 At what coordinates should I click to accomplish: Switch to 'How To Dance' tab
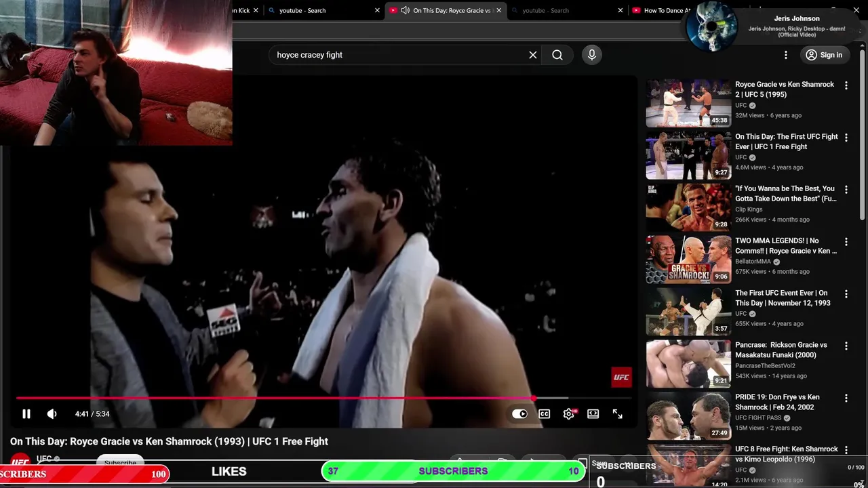661,10
